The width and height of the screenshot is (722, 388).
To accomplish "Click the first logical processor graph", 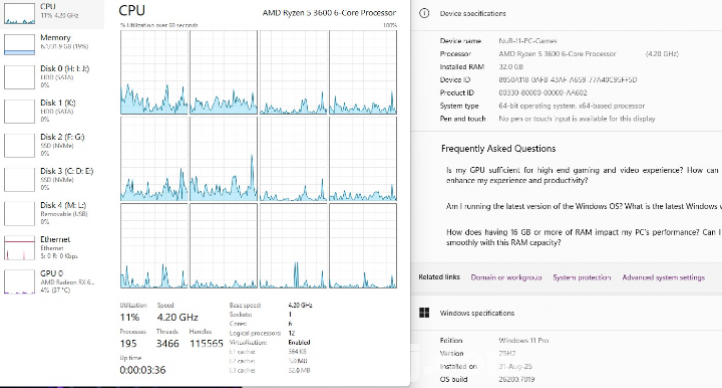I will 154,73.
